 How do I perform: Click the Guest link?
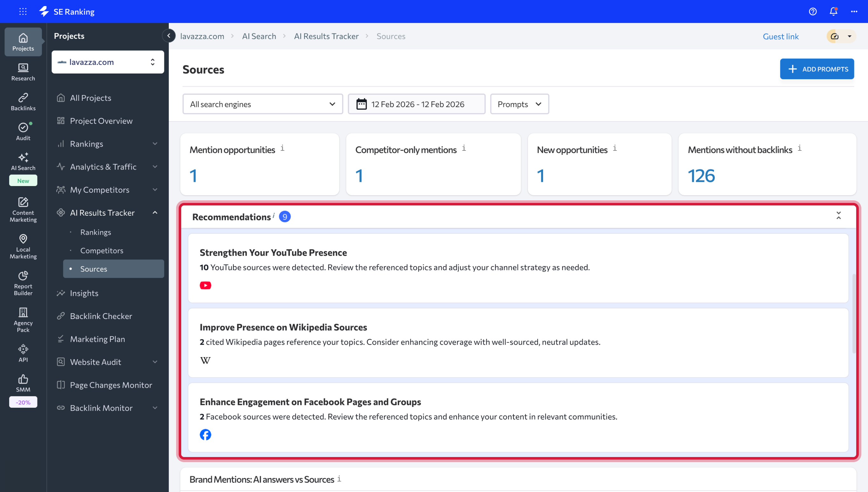781,36
